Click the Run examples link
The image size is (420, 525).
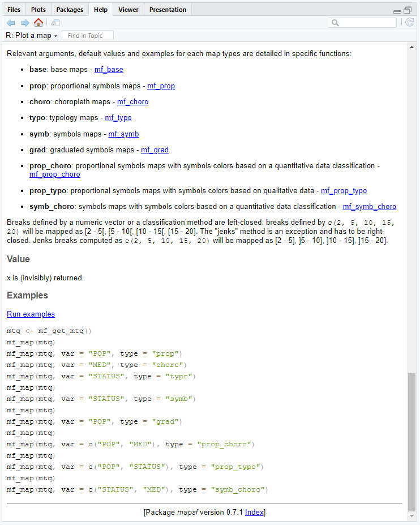click(31, 314)
